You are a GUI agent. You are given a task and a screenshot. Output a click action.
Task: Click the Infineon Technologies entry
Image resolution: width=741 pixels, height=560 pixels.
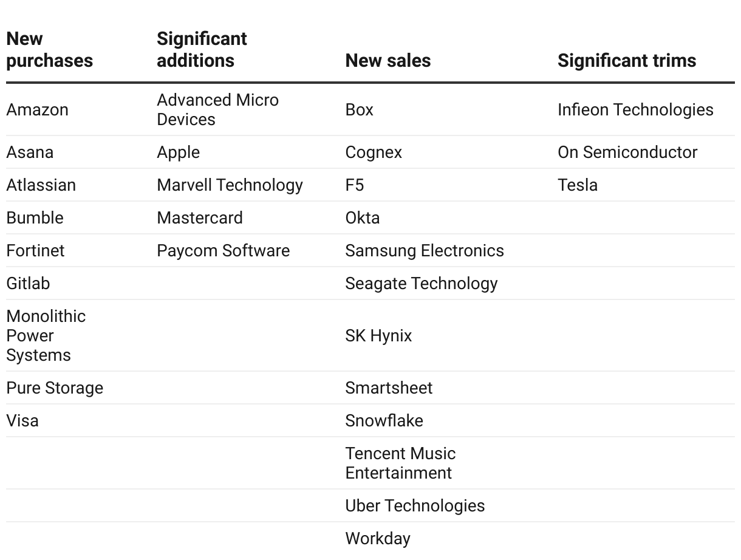tap(635, 110)
